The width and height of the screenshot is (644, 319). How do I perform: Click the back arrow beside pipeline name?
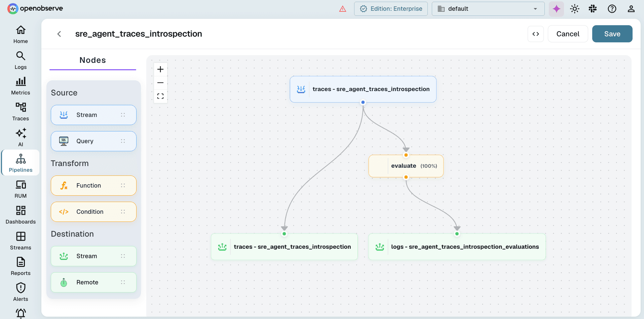click(59, 34)
